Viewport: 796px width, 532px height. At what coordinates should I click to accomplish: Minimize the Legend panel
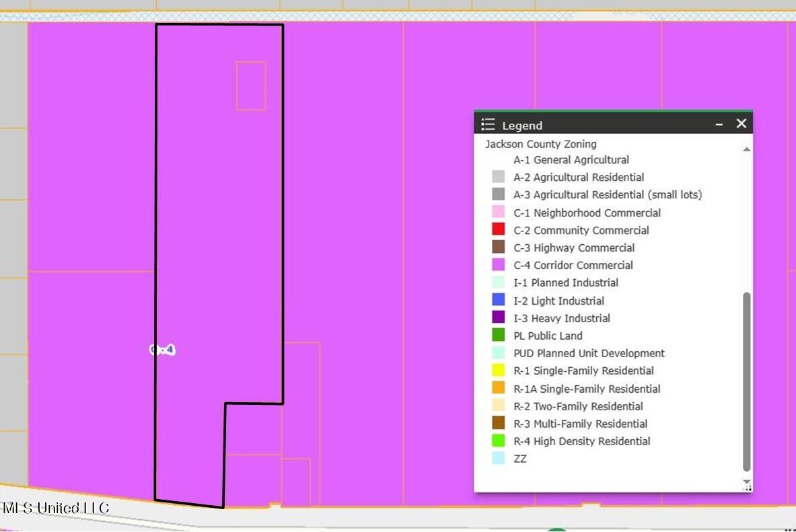719,124
